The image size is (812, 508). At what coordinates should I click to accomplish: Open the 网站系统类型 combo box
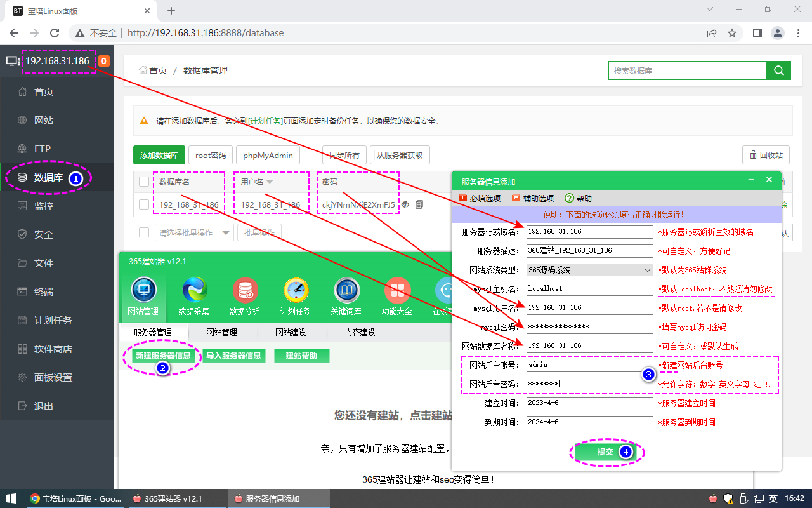[x=590, y=270]
